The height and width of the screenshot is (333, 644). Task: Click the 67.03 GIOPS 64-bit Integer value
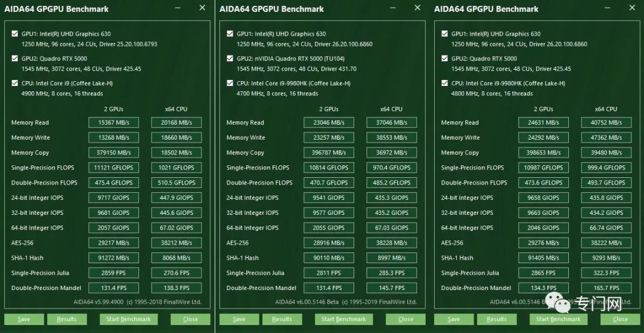[392, 228]
